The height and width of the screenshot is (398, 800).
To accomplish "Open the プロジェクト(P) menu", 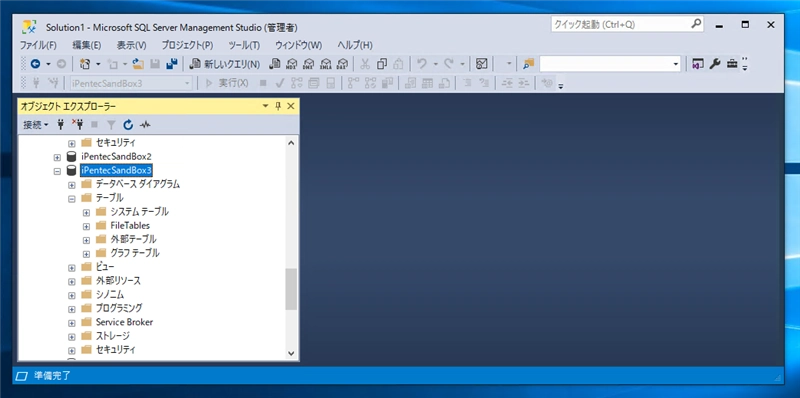I will pyautogui.click(x=187, y=45).
